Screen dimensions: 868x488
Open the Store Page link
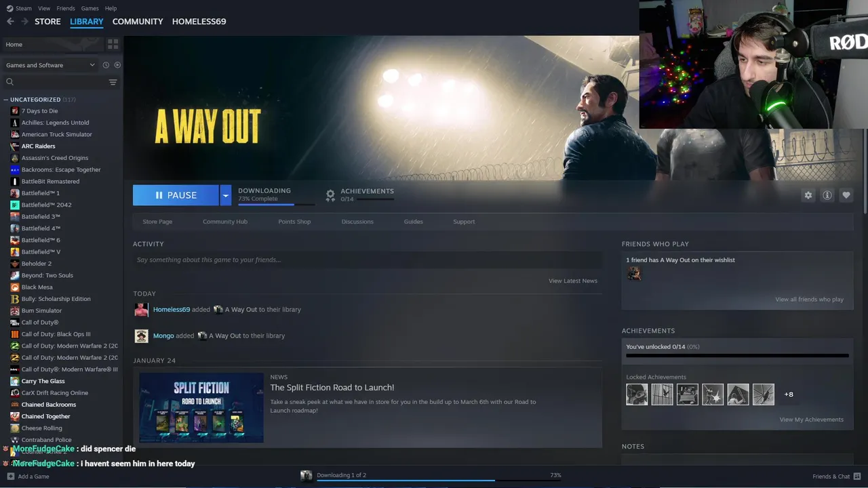[x=157, y=222]
